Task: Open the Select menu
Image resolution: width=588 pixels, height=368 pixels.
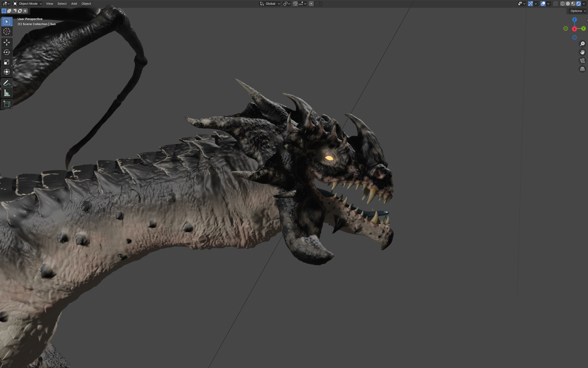Action: click(62, 4)
